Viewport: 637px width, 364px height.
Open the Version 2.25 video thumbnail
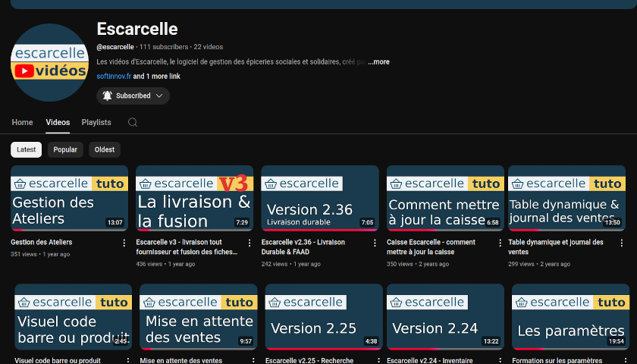pos(324,316)
